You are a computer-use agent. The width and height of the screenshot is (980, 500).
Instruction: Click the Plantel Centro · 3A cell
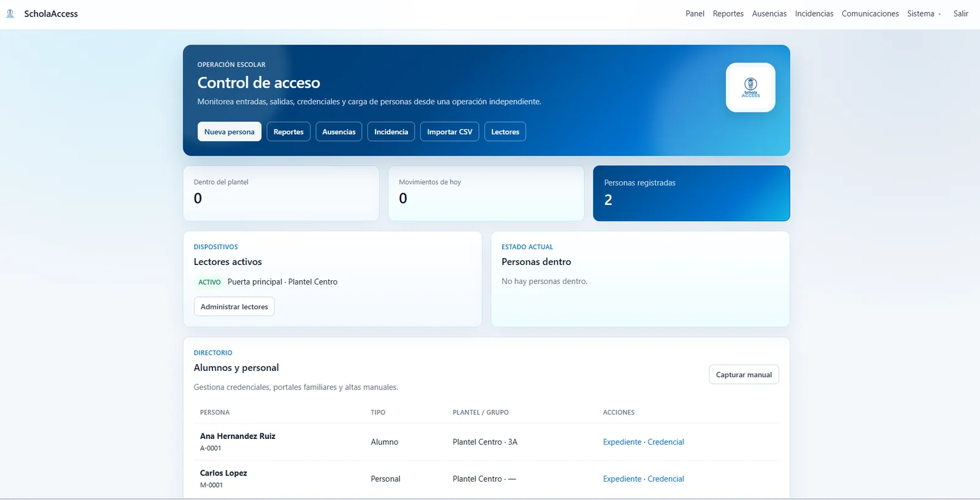pos(485,442)
